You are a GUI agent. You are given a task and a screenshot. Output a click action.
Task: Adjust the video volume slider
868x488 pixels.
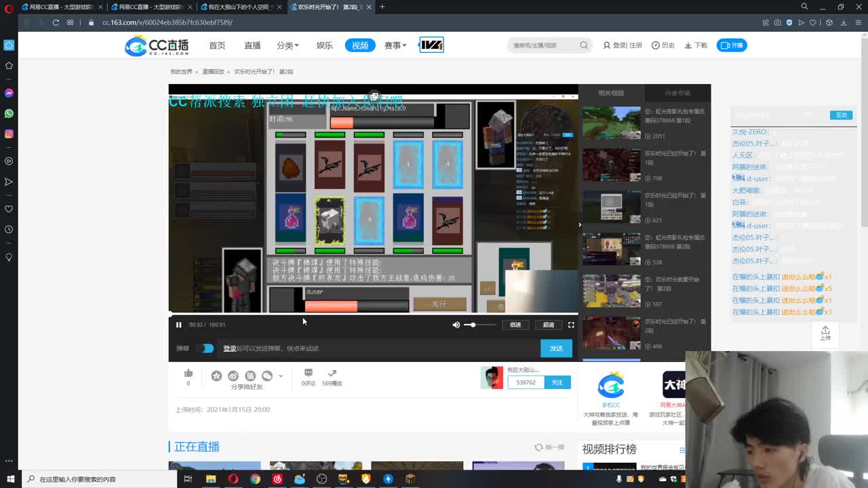point(479,325)
